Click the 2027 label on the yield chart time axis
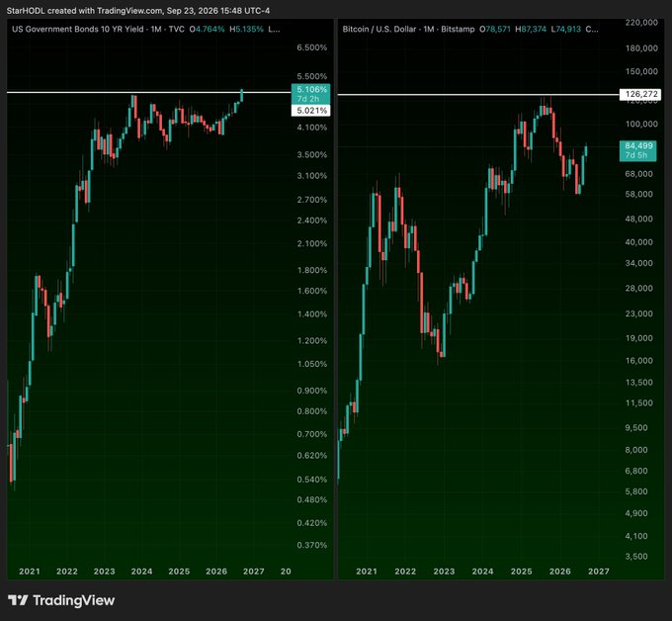 point(254,572)
